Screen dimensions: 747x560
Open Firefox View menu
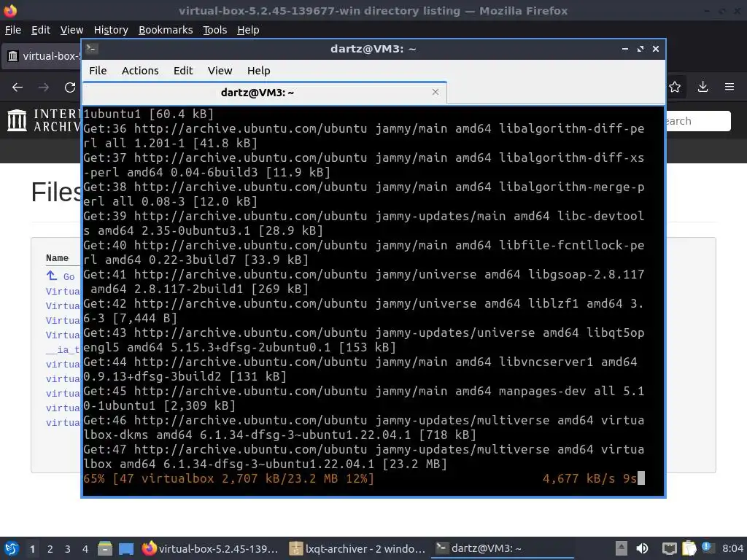(x=71, y=30)
